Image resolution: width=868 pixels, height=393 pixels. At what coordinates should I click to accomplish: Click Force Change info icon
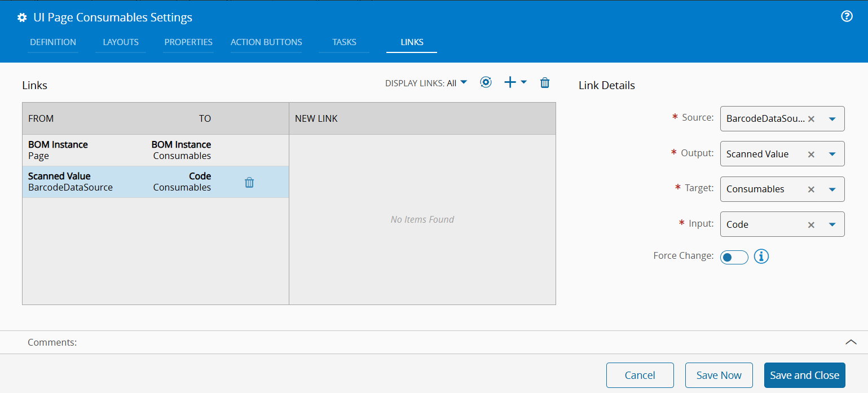click(x=761, y=257)
